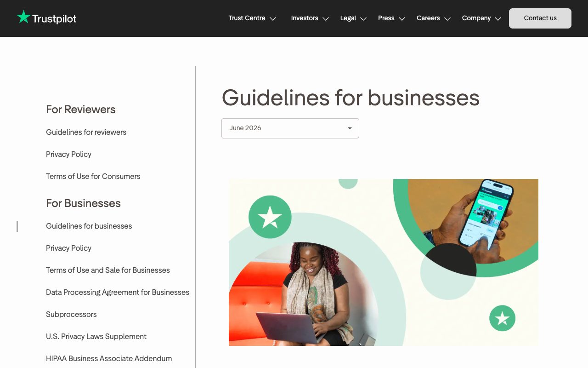Open the June 2026 version dropdown

[x=290, y=128]
